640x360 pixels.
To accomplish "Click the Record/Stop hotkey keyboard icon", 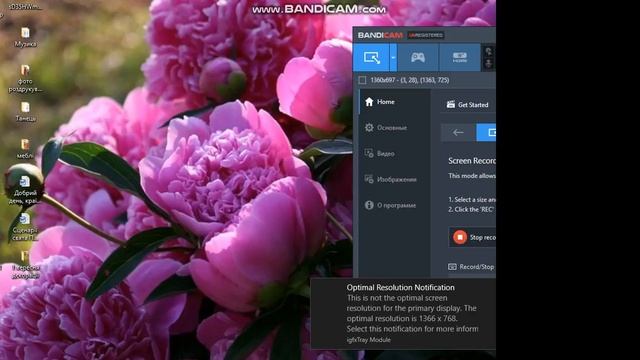I will [452, 267].
